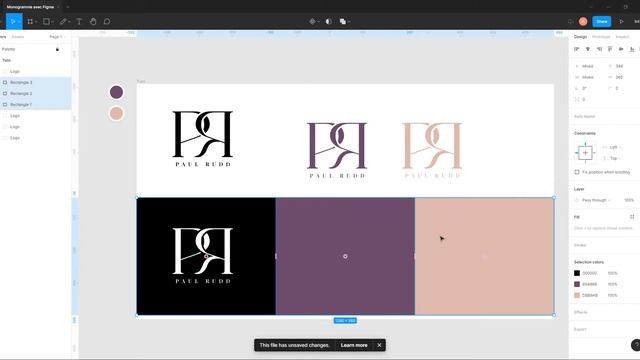Click the black selection color swatch
The width and height of the screenshot is (640, 360).
click(x=577, y=273)
